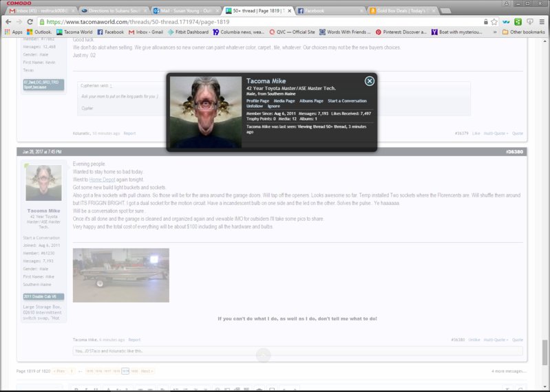The image size is (550, 392).
Task: Click the round scroll-to-top arrow button
Action: [264, 356]
